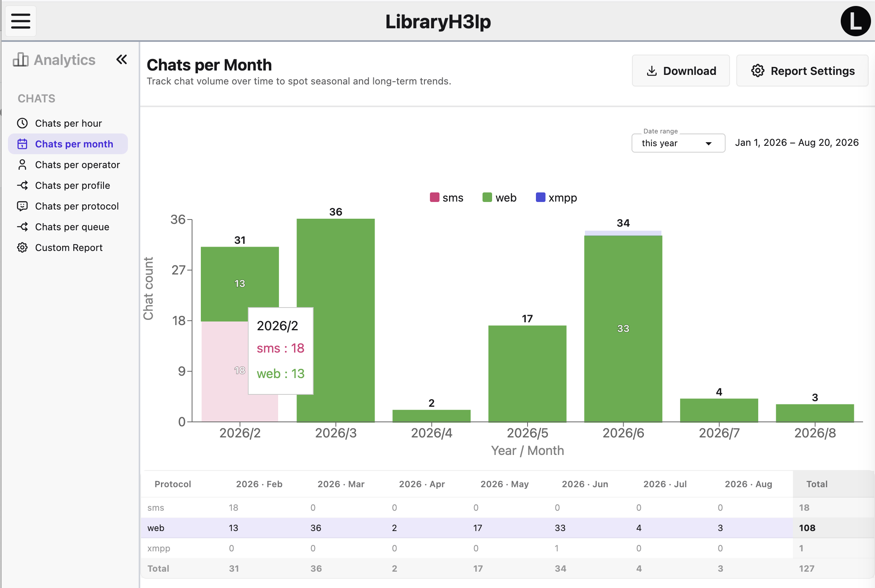Click the branch icon for Chats per profile
The height and width of the screenshot is (588, 875).
click(22, 185)
